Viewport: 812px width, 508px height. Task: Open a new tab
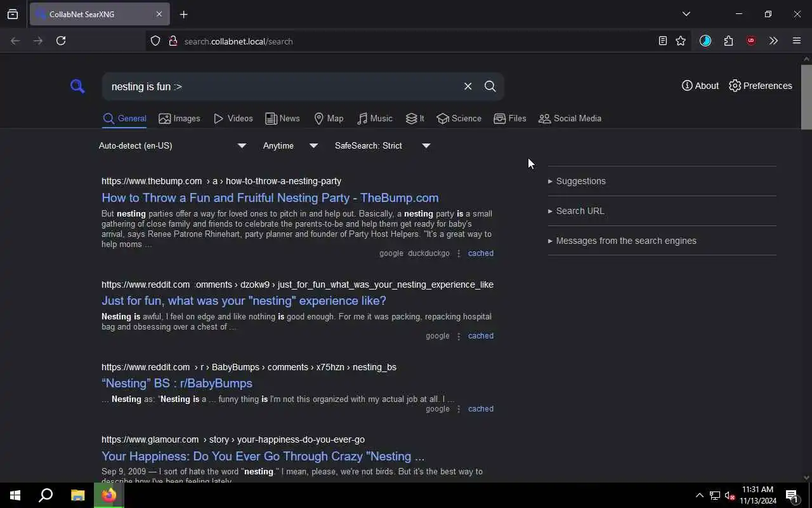tap(183, 14)
